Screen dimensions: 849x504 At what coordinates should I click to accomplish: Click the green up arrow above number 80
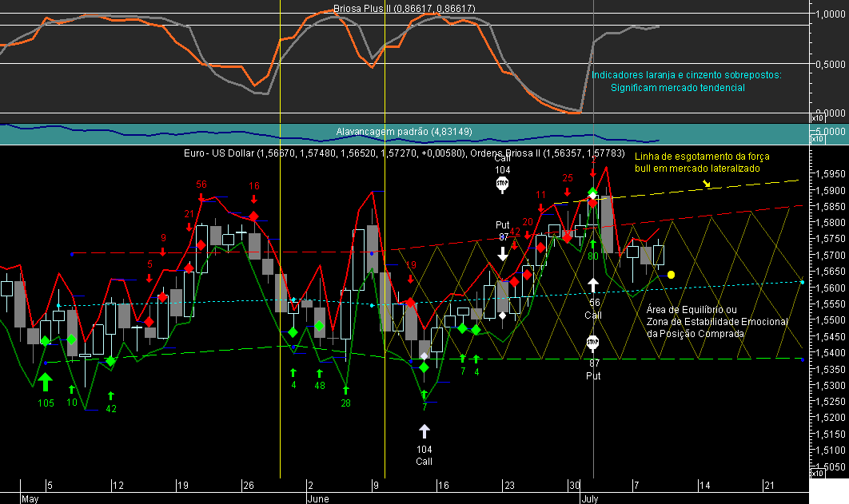pyautogui.click(x=593, y=244)
